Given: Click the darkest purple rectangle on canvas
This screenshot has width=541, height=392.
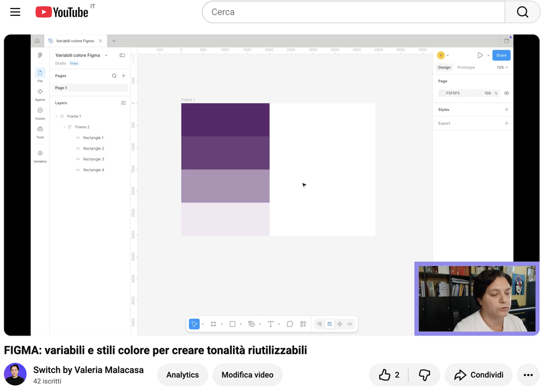Looking at the screenshot, I should [225, 120].
